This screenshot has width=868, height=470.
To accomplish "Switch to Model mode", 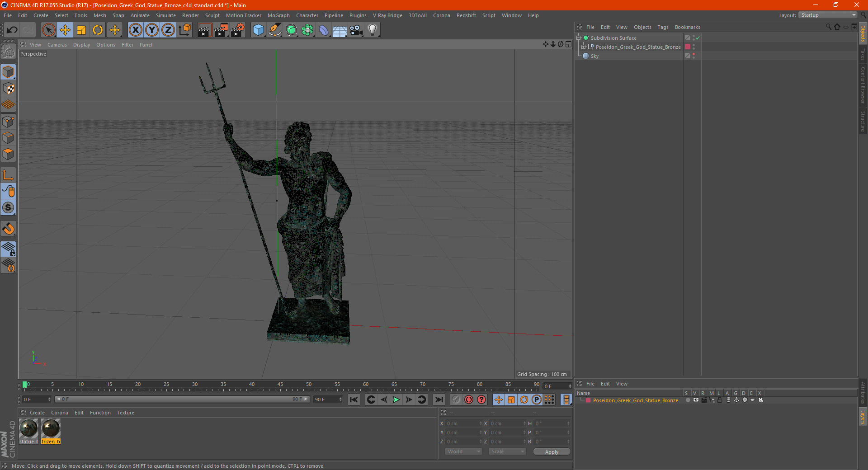I will coord(8,72).
